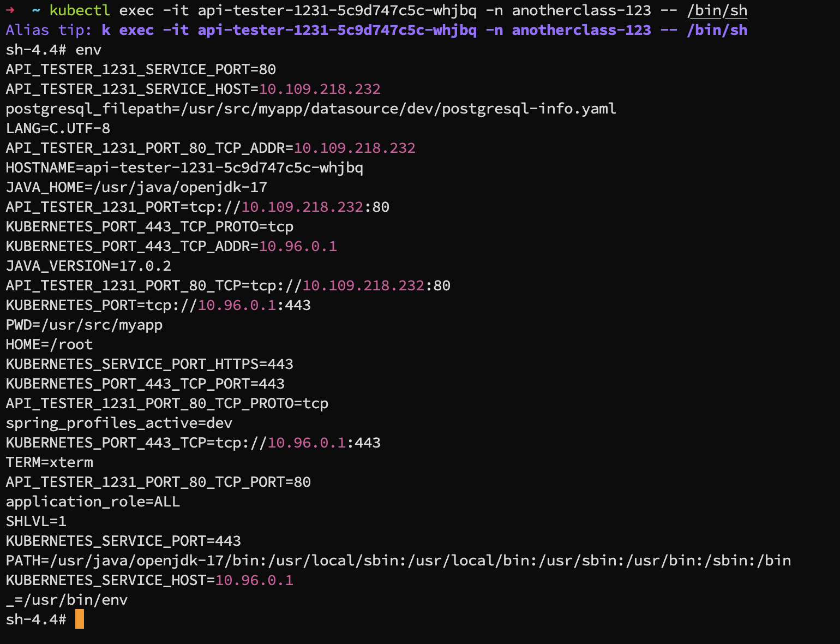Click the env command after first sh prompt
840x644 pixels.
click(x=88, y=50)
